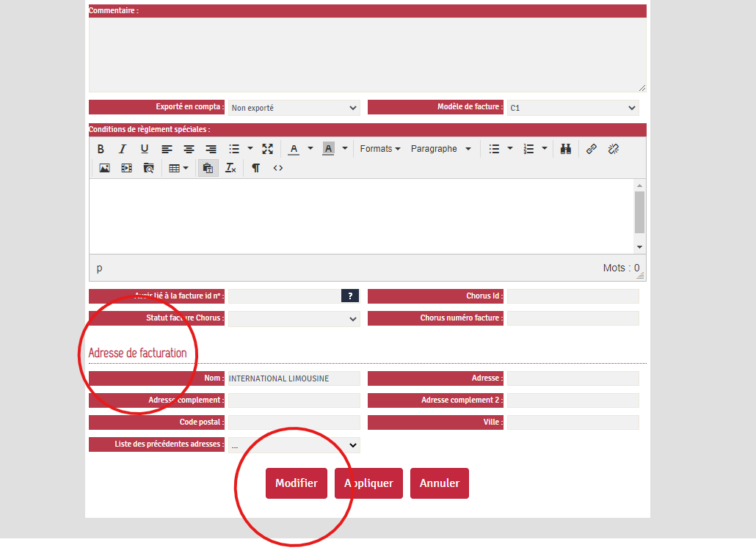Click the insert link icon
756x553 pixels.
tap(592, 149)
